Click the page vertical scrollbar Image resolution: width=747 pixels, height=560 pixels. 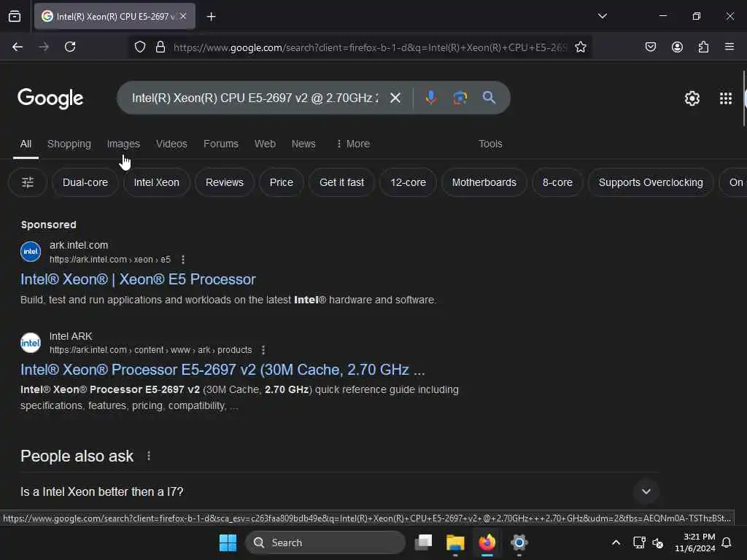point(744,98)
